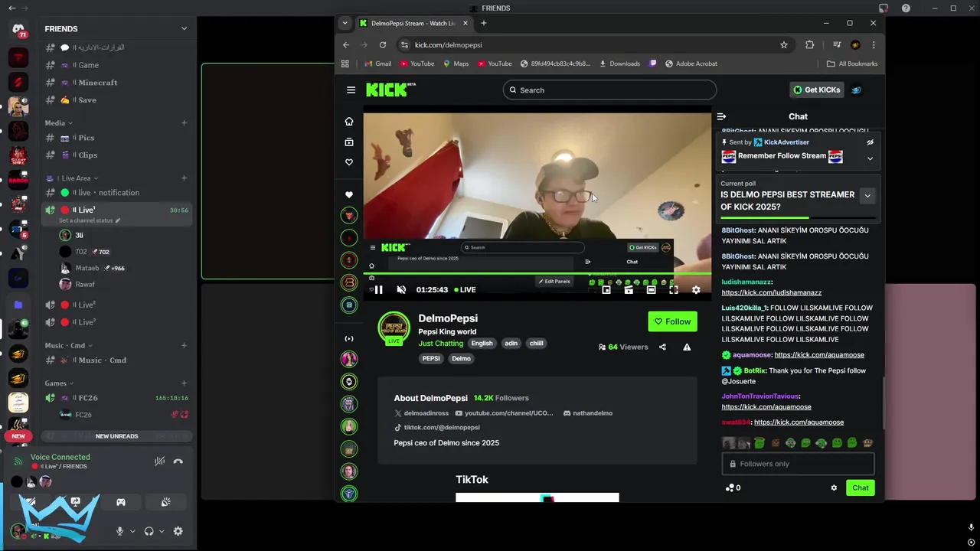
Task: Collapse chat with the arrow icon
Action: tap(721, 116)
